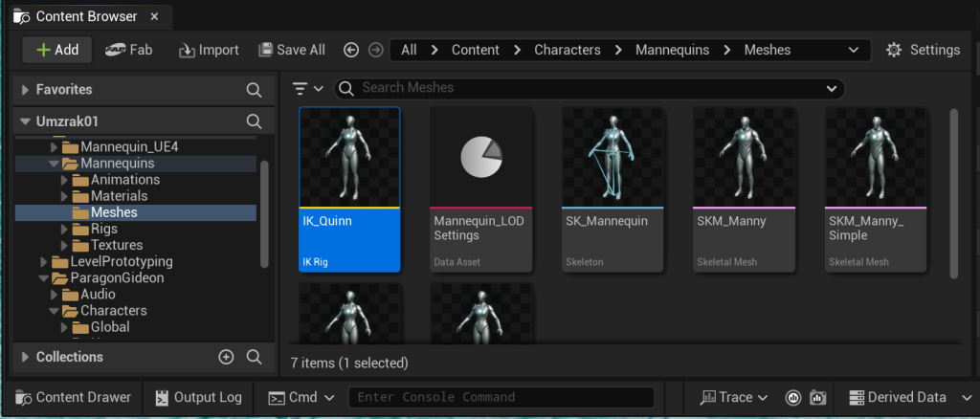
Task: Select the Characters folder under ParagonGideon
Action: [x=113, y=310]
